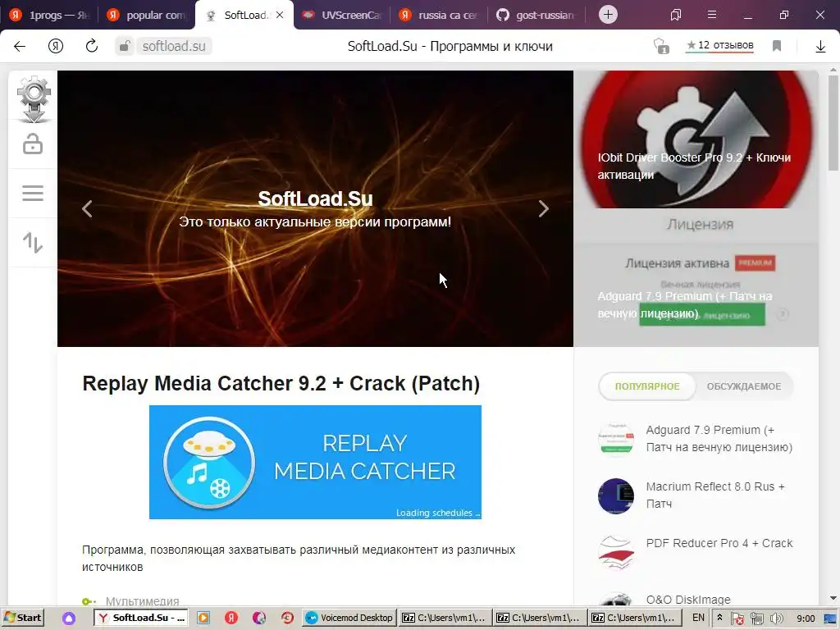Screen dimensions: 840x630
Task: Click the network tray icon
Action: [x=757, y=619]
